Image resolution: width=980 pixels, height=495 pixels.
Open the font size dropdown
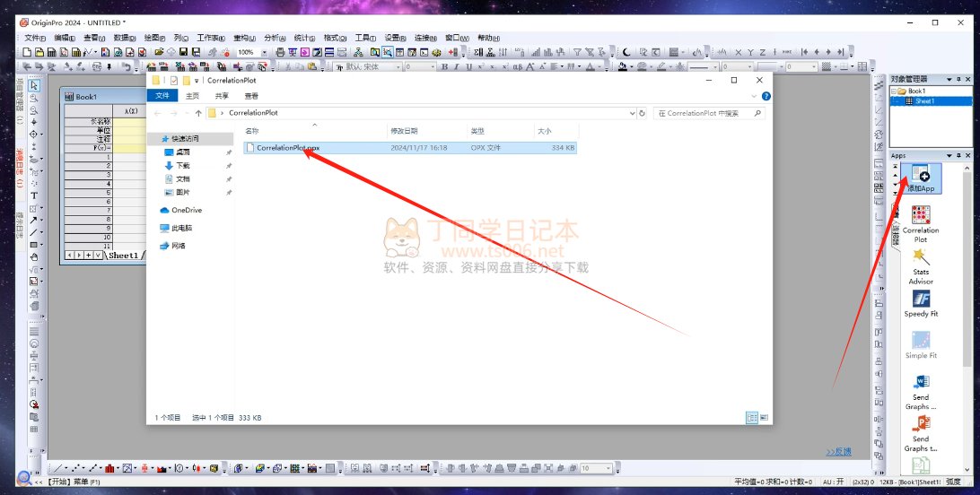433,66
